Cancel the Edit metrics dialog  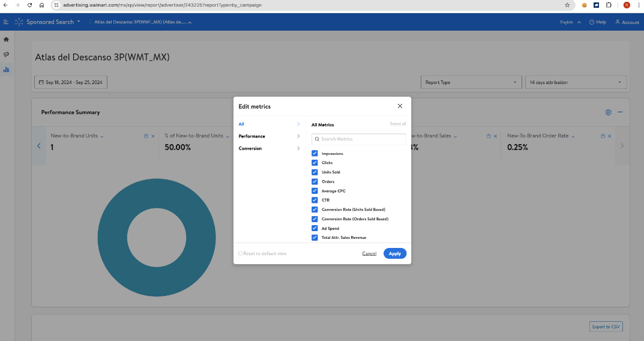[x=369, y=253]
